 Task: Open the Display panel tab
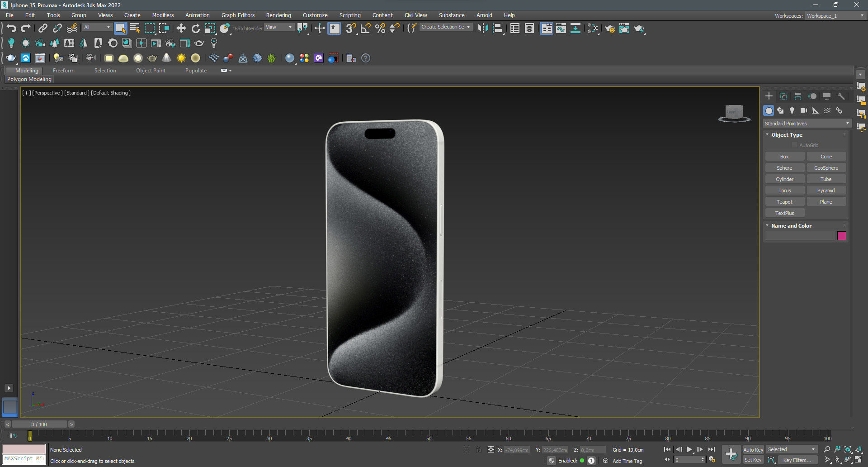click(827, 96)
